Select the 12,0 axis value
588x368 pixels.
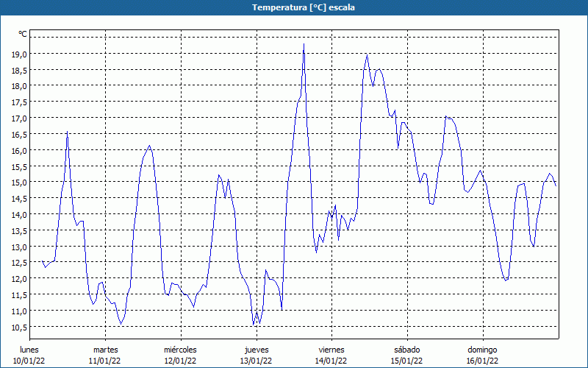(20, 279)
